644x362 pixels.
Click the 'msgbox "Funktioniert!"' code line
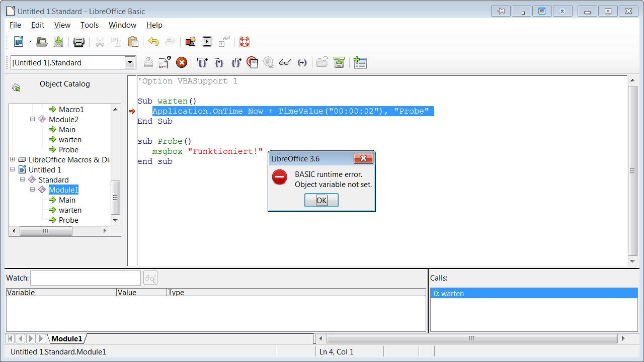207,151
